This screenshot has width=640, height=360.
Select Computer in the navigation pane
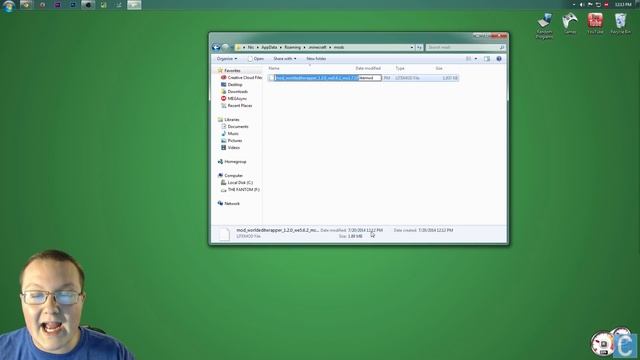(x=230, y=176)
